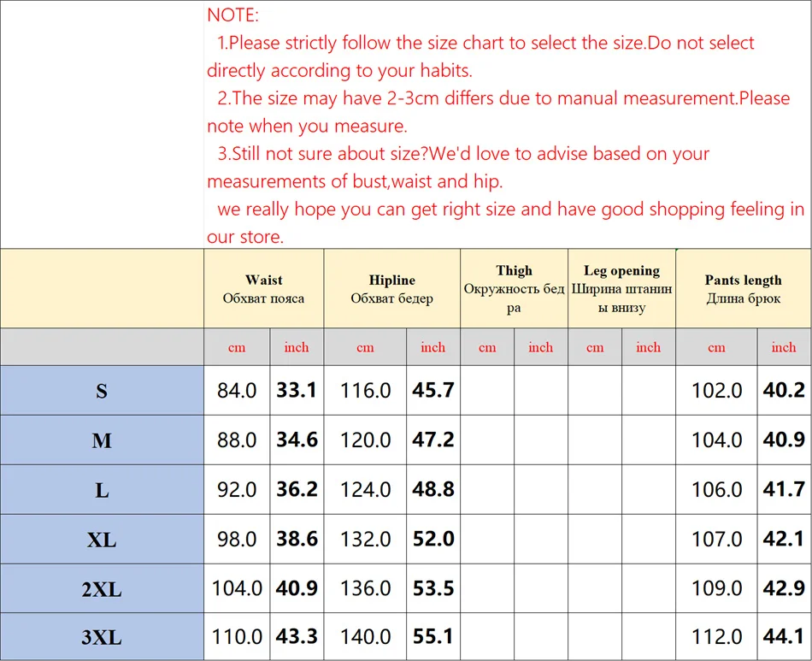This screenshot has width=812, height=661.
Task: Select the S waist value "84.0"
Action: [x=237, y=391]
